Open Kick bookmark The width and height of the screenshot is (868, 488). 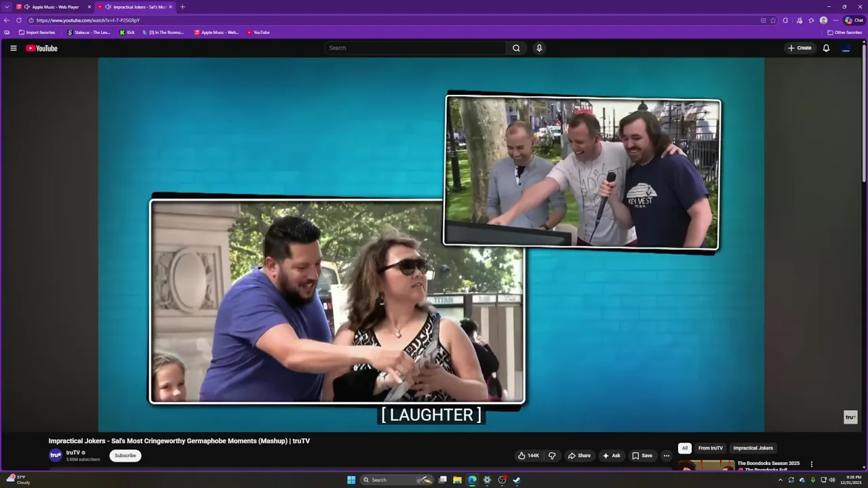127,33
